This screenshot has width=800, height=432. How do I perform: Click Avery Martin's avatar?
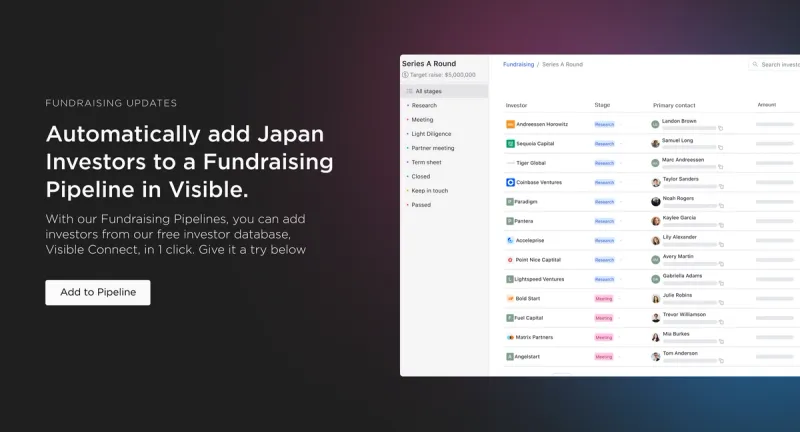(656, 260)
